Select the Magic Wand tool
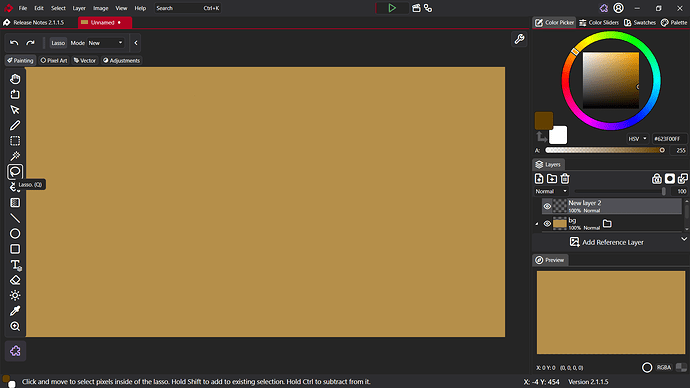 coord(15,156)
